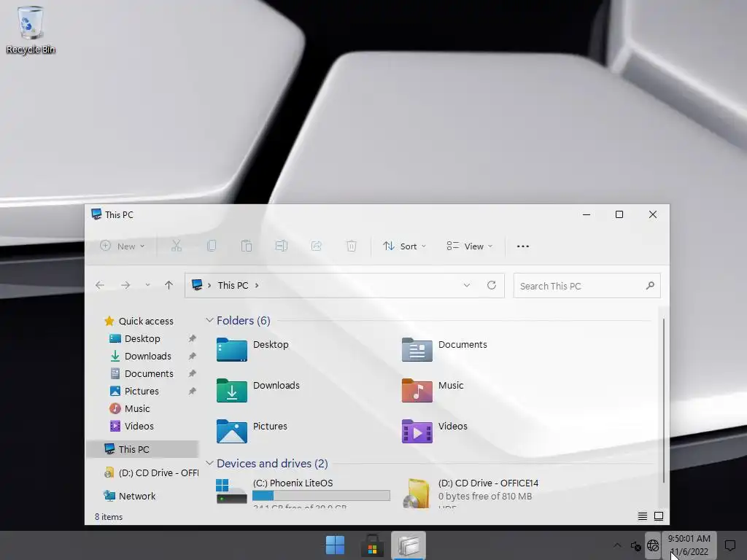
Task: Click chevron after This PC in address bar
Action: tap(257, 285)
